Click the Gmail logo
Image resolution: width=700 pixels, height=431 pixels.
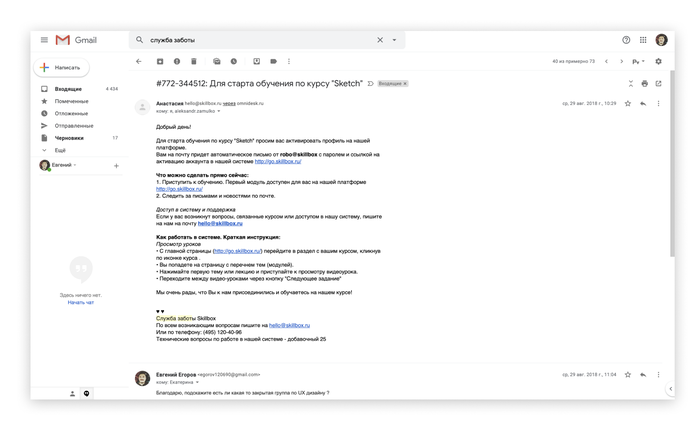pyautogui.click(x=76, y=40)
